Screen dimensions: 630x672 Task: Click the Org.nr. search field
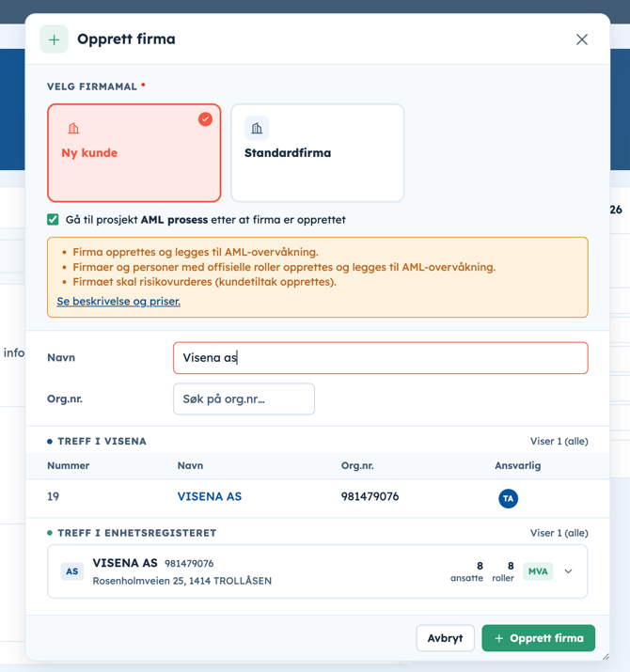pyautogui.click(x=244, y=399)
